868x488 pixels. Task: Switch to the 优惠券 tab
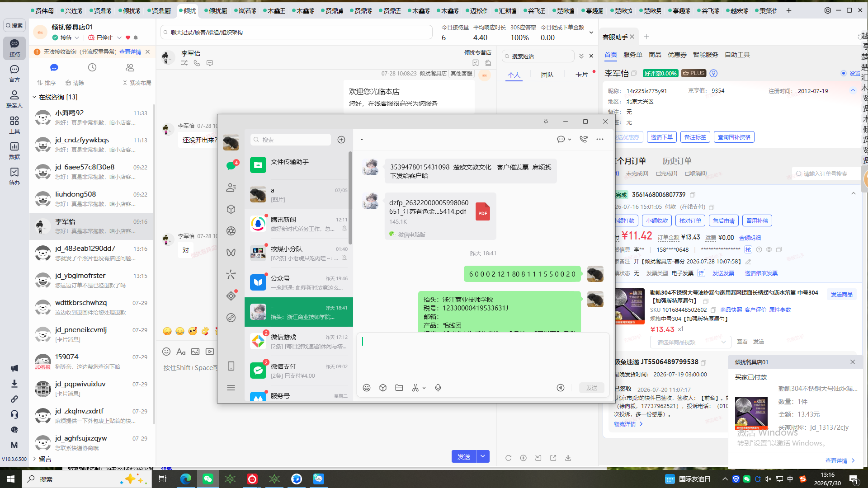[677, 55]
